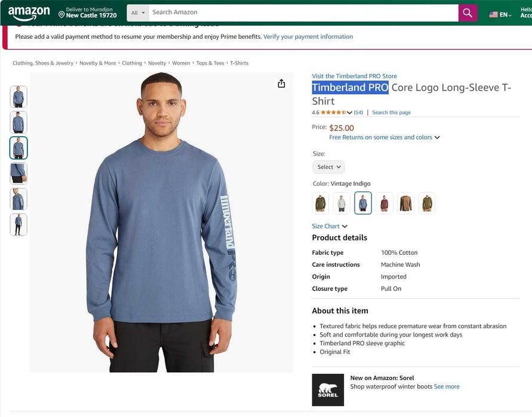Click the magnifying glass search button

click(468, 13)
